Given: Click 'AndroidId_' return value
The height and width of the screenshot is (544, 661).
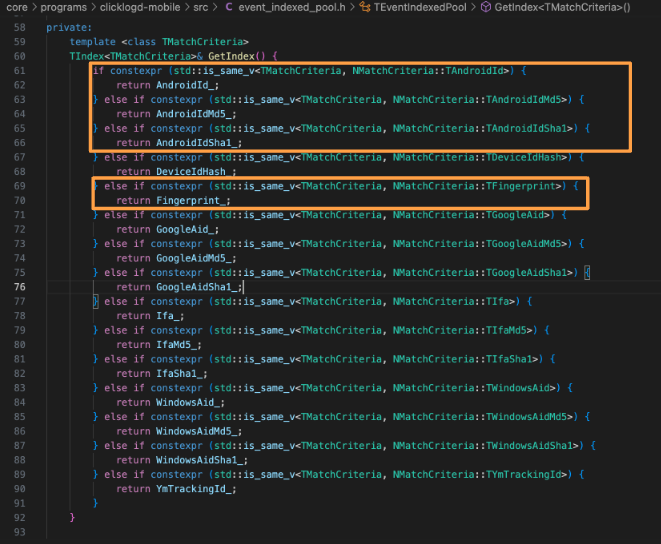Looking at the screenshot, I should (x=185, y=85).
